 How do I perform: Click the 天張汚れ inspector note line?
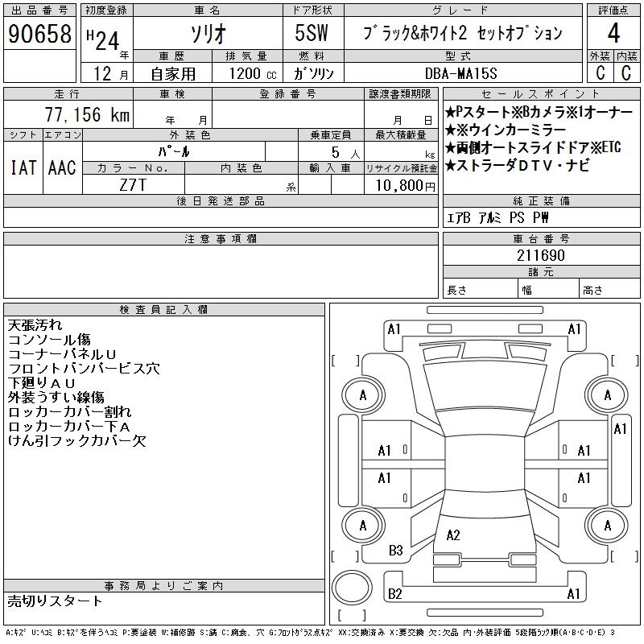[x=35, y=325]
